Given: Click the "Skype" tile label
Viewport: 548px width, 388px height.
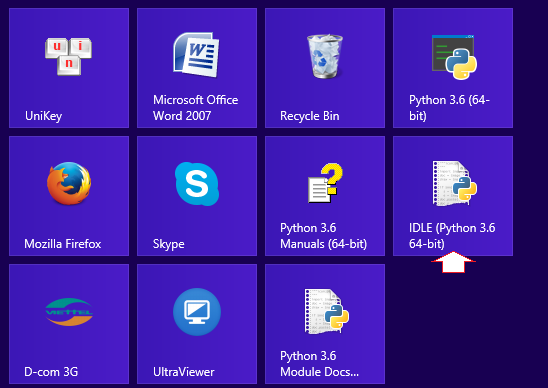Looking at the screenshot, I should tap(168, 244).
